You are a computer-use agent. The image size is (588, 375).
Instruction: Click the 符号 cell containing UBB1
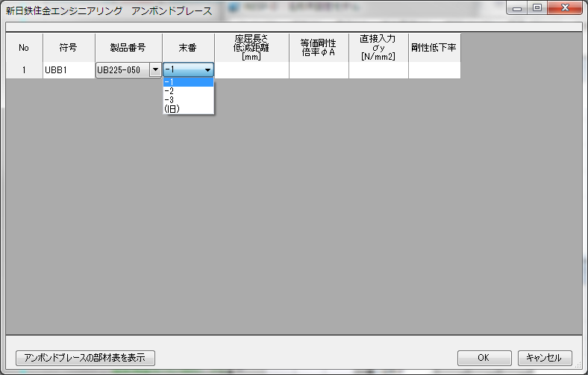click(69, 70)
